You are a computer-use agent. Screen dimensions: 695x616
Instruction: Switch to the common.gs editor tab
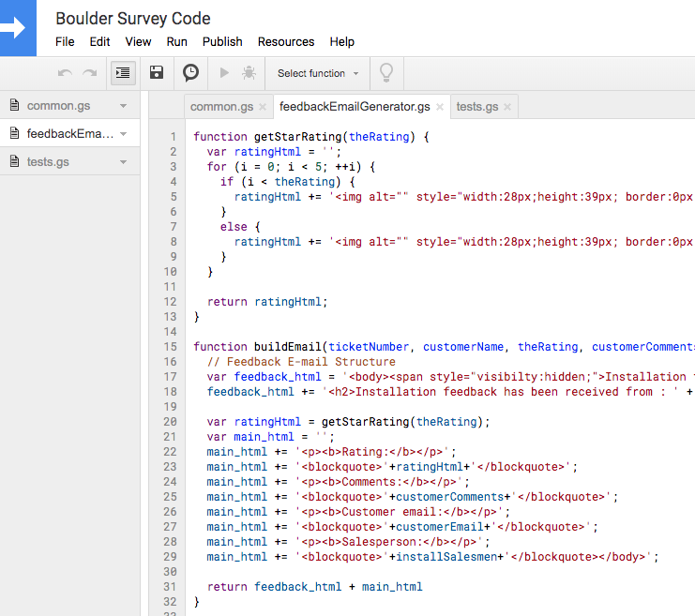click(x=221, y=107)
